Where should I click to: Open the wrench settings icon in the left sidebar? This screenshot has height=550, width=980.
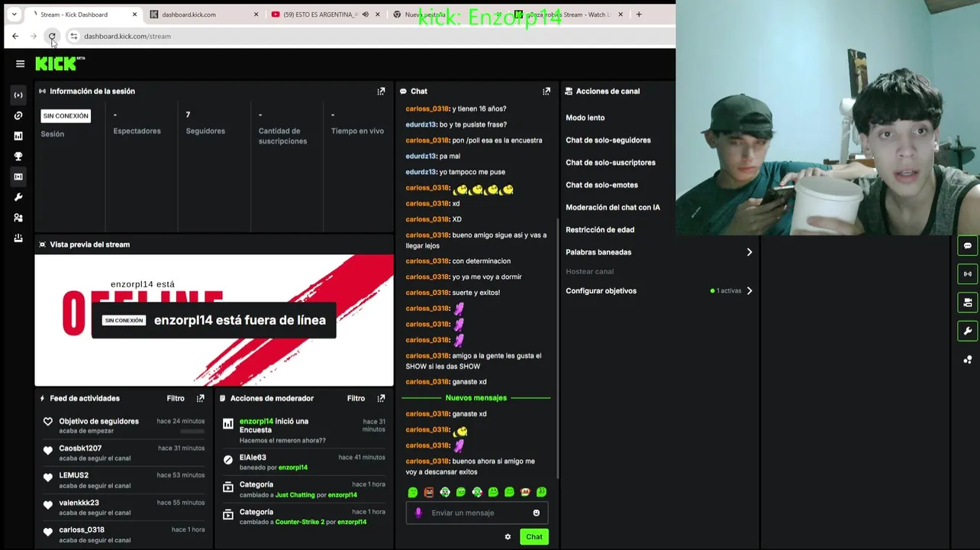[18, 197]
